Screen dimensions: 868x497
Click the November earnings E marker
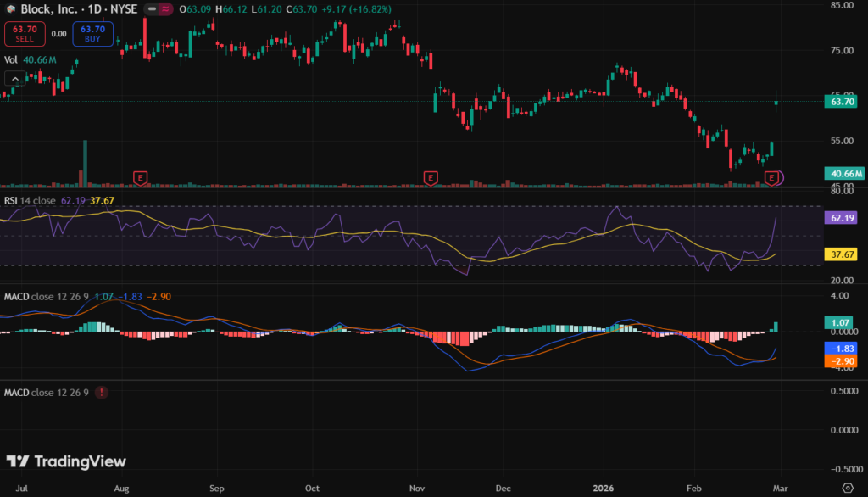point(431,177)
